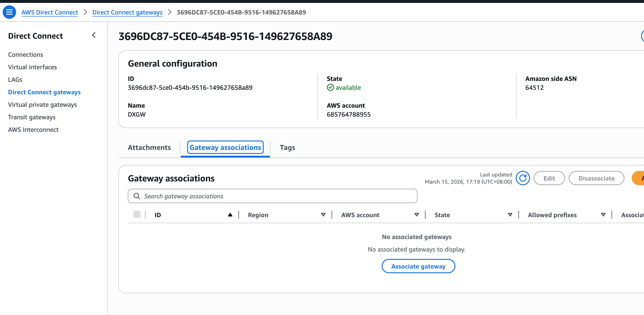Click the Associate gateway button

click(x=418, y=266)
